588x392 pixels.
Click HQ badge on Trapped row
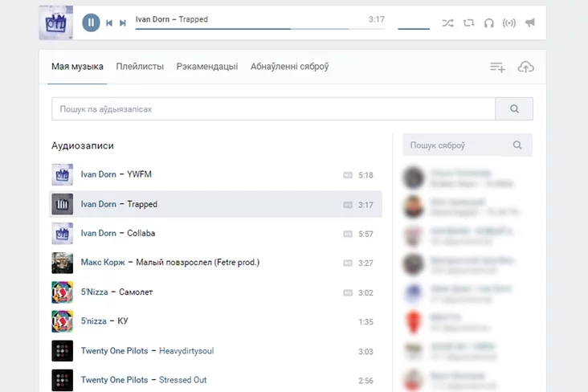point(348,205)
